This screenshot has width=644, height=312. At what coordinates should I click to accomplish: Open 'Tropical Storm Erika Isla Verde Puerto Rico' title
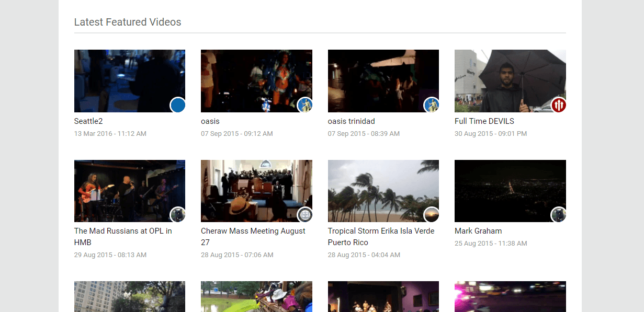pos(381,237)
